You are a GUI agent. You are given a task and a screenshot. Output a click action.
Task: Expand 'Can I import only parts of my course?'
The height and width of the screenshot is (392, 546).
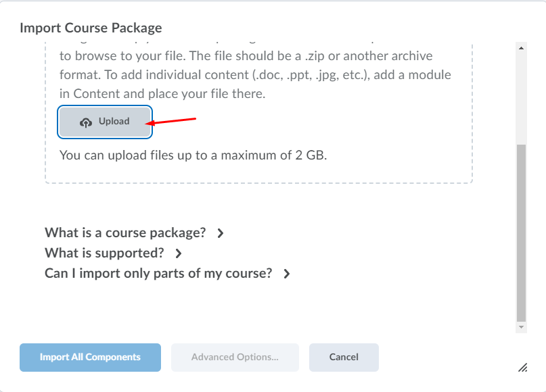(x=158, y=274)
